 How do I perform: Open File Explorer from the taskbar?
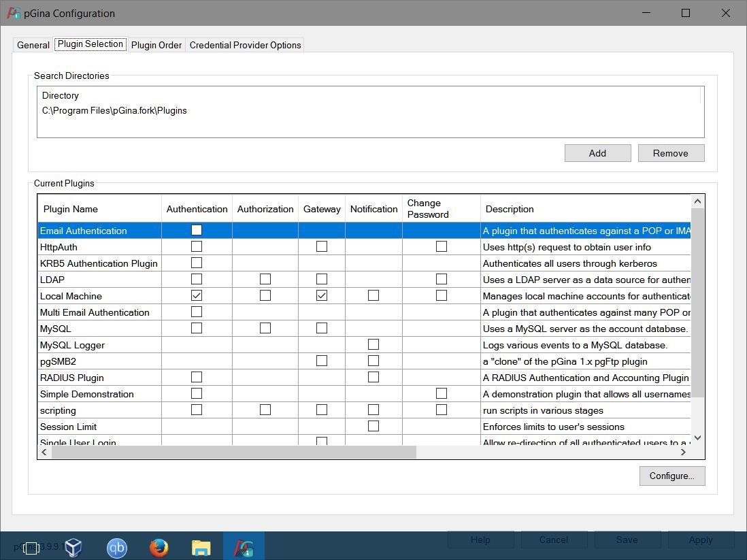pos(201,546)
